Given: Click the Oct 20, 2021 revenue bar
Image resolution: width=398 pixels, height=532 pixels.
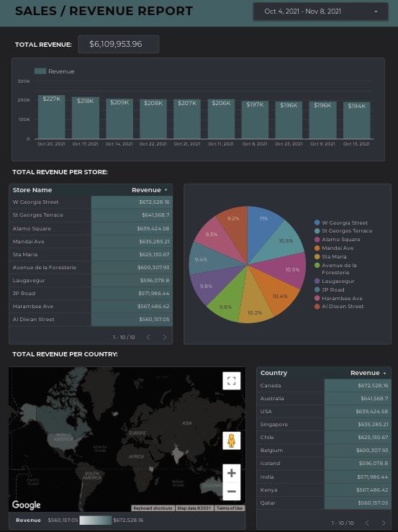Looking at the screenshot, I should pyautogui.click(x=52, y=117).
